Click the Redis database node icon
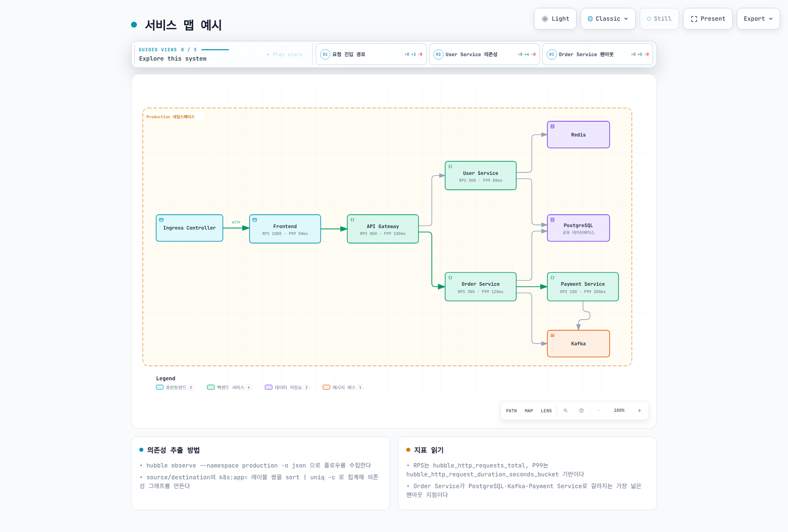Viewport: 788px width, 532px height. [x=553, y=127]
